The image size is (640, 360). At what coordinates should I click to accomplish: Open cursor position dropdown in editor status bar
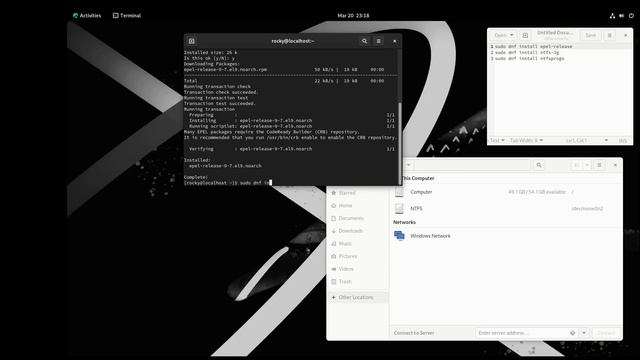587,140
